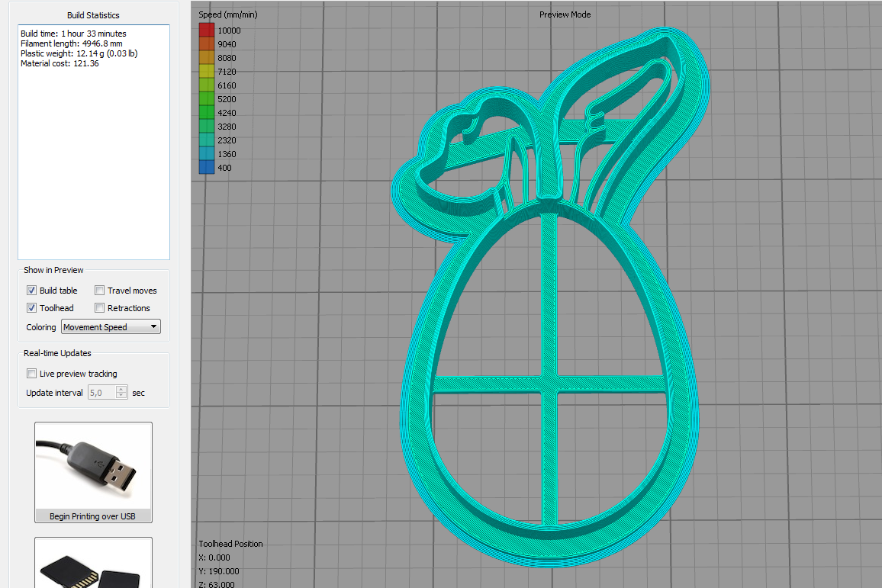Toggle the Build table checkbox
This screenshot has width=882, height=588.
tap(32, 290)
